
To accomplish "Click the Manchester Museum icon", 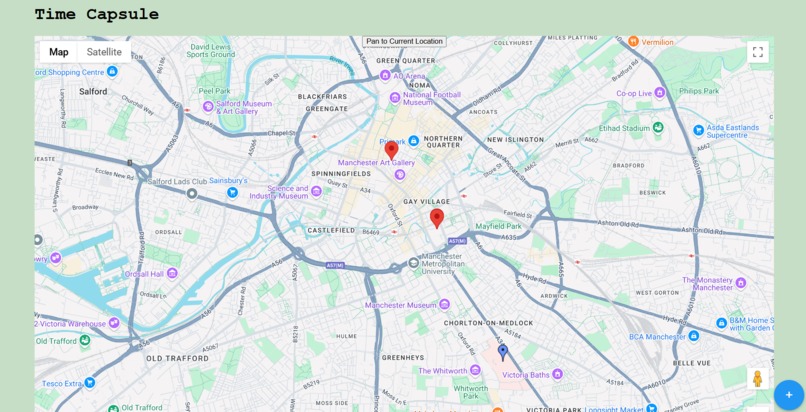I will (445, 305).
